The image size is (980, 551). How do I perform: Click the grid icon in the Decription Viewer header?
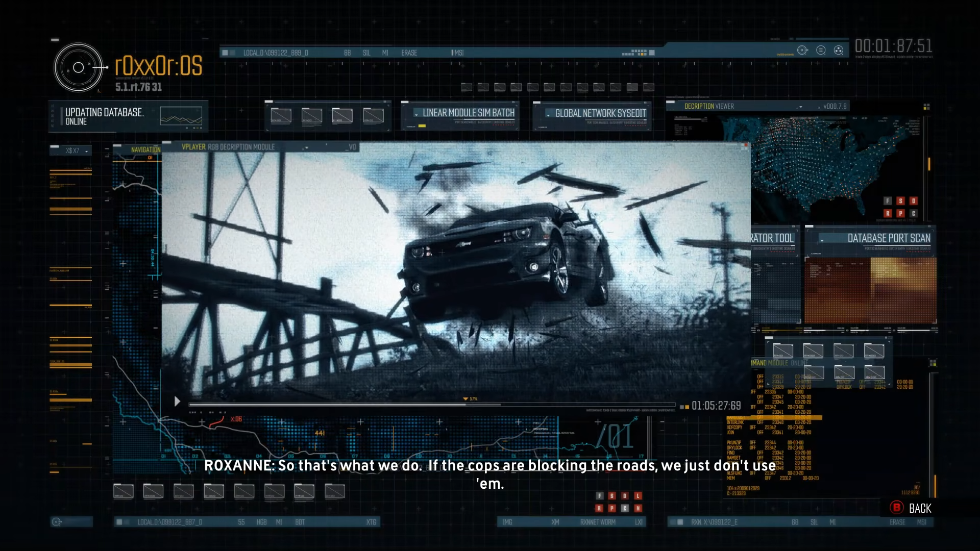tap(926, 107)
